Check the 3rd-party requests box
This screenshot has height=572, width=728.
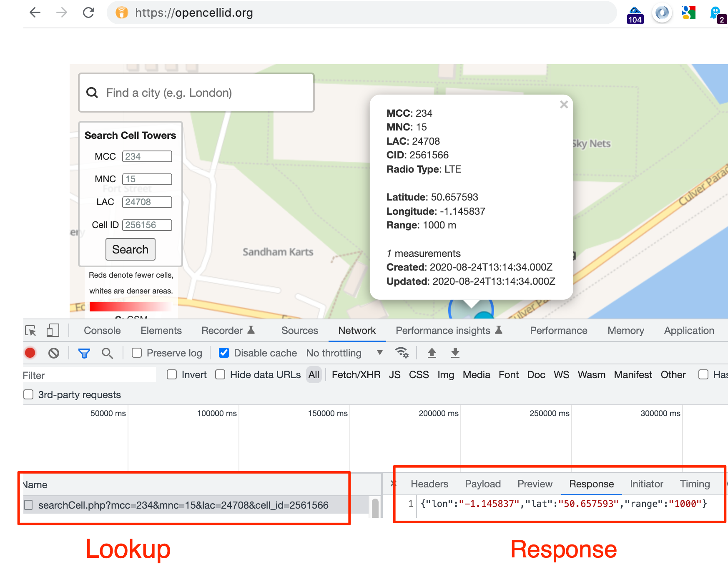(x=28, y=394)
